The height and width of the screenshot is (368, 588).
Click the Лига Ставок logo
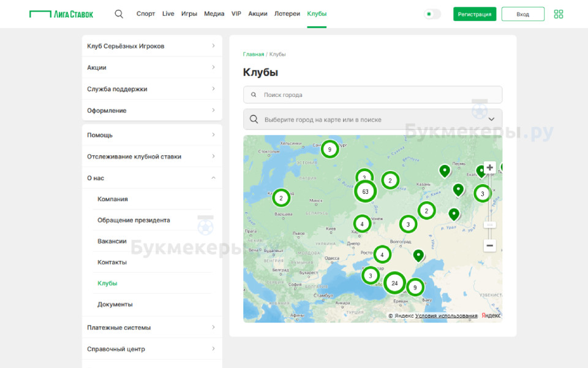[x=61, y=14]
